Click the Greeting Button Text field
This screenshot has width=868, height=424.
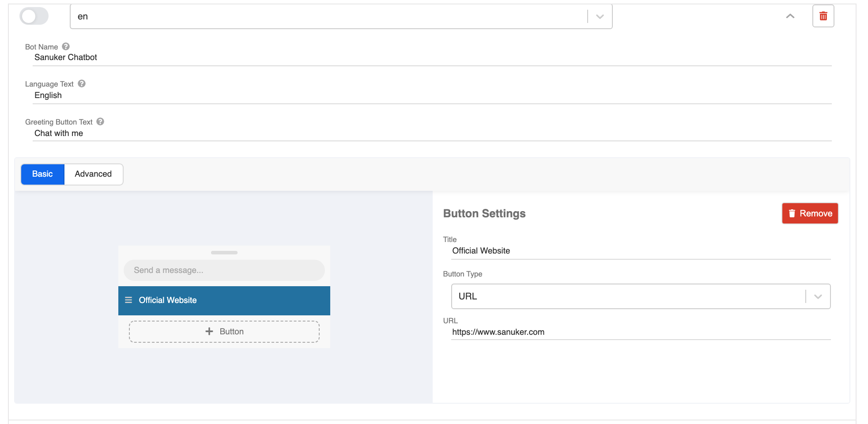coord(432,133)
